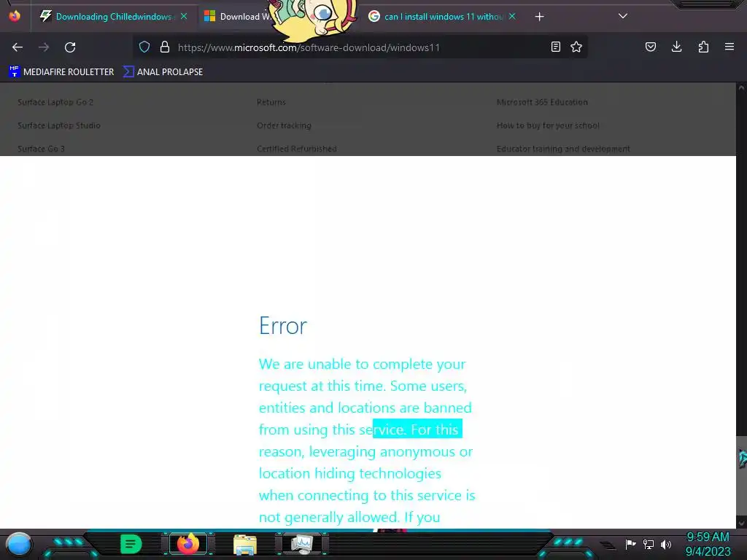
Task: Close the Google search tab
Action: point(512,16)
